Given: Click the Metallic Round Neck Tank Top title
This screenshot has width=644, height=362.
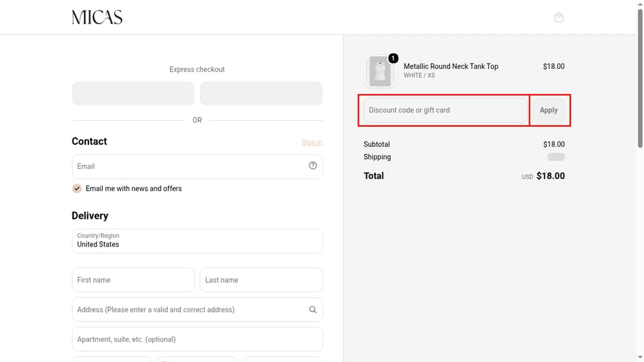Looking at the screenshot, I should tap(451, 66).
